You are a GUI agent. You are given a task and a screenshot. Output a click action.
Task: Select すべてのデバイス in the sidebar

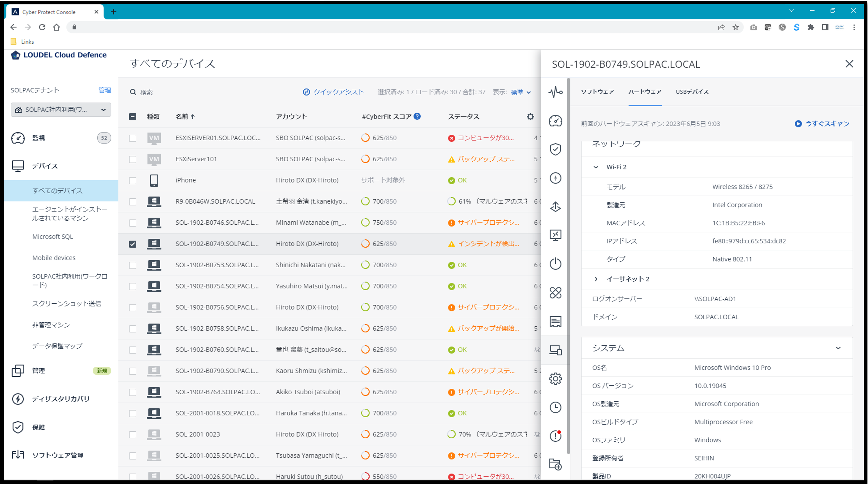tap(61, 190)
